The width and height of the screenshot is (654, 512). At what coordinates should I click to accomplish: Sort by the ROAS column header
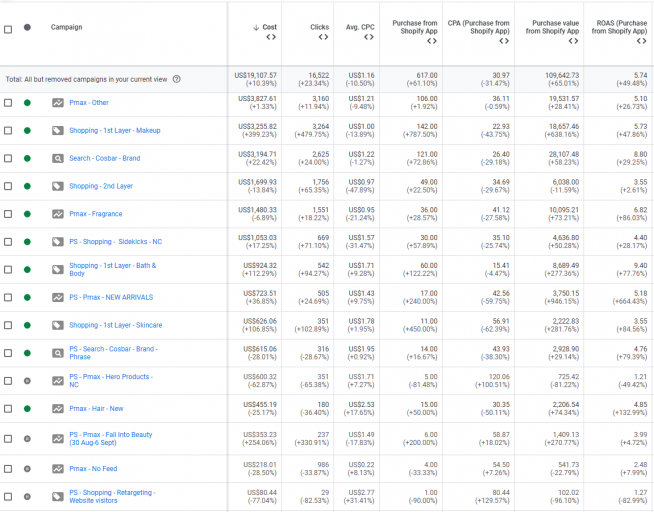point(619,27)
